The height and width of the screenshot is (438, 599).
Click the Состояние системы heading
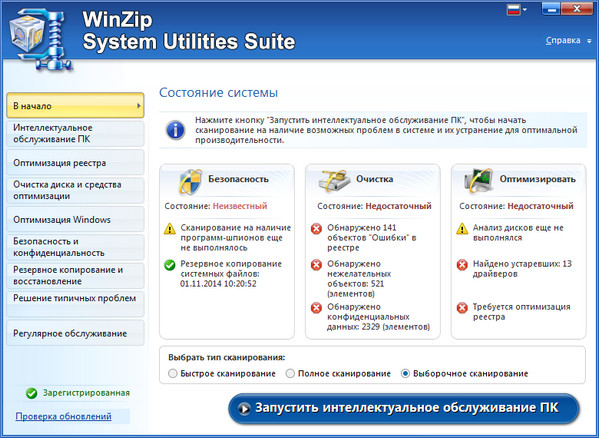pos(219,92)
